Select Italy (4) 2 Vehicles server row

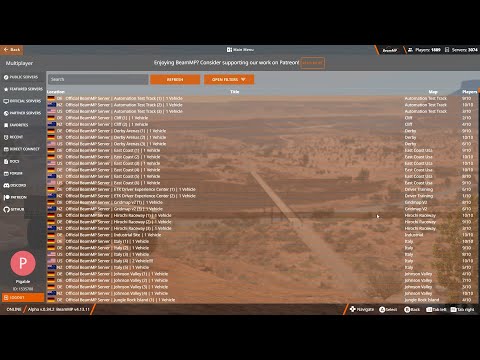262,261
